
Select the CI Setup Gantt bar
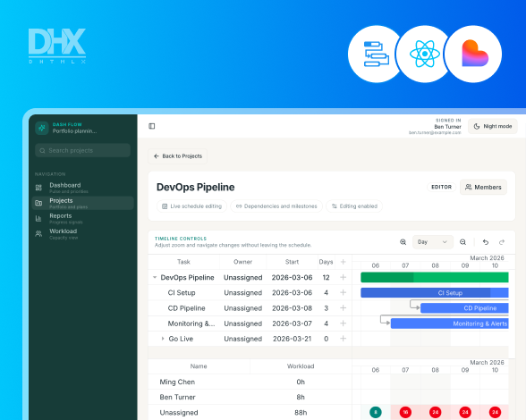[435, 292]
